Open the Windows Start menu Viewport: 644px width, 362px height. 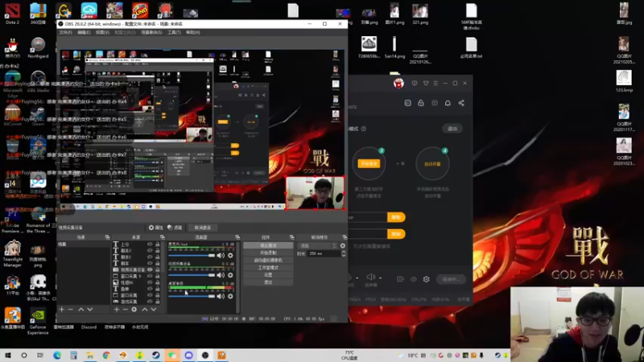pos(8,355)
